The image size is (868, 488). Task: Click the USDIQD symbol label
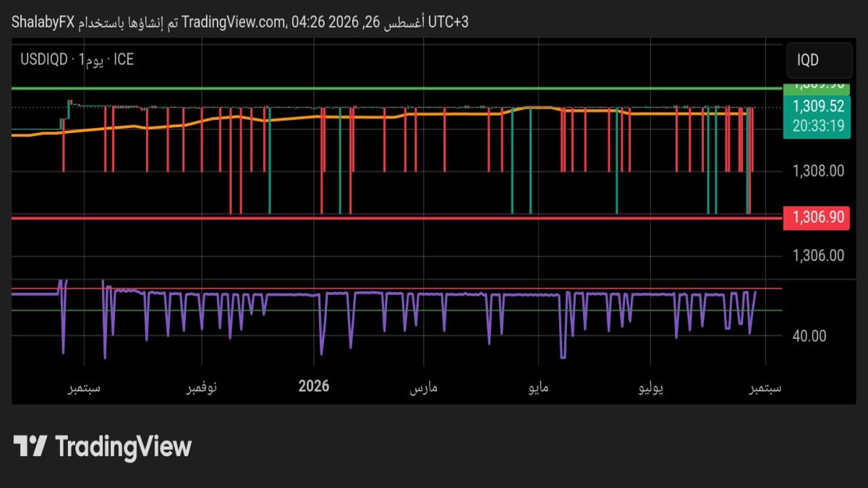coord(44,59)
